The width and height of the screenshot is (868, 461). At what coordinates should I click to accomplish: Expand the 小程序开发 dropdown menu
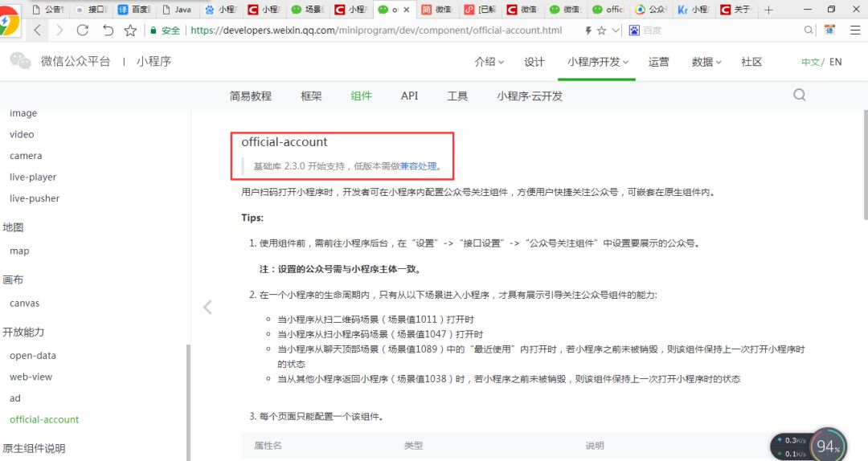[x=598, y=62]
